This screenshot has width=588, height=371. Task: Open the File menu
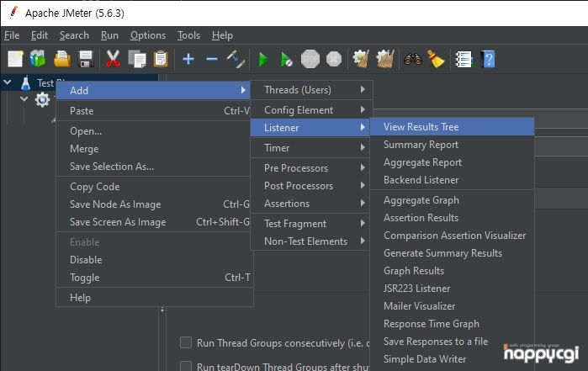pos(12,35)
